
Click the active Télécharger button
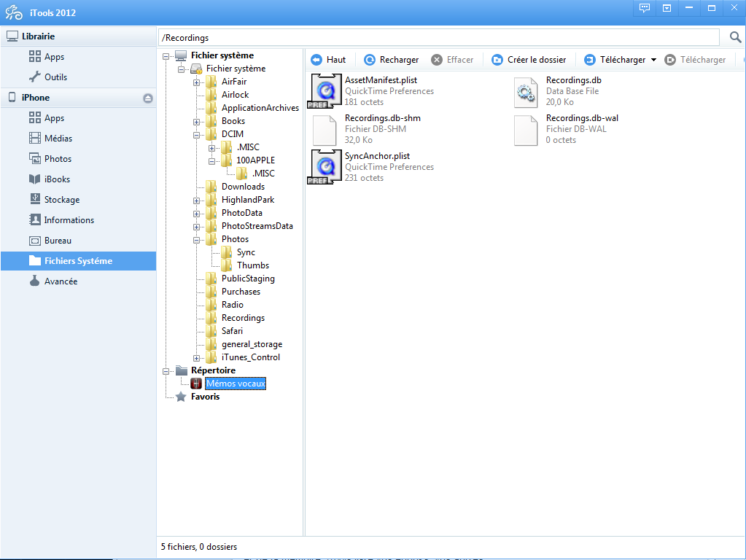[x=615, y=60]
